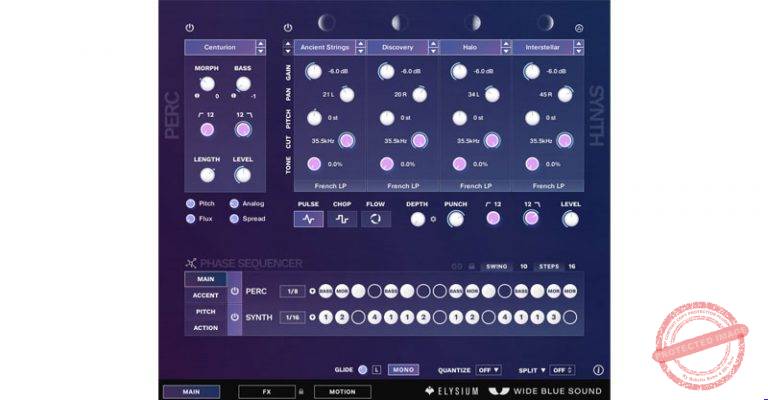
Task: Toggle the GLIDE round switch
Action: point(362,370)
